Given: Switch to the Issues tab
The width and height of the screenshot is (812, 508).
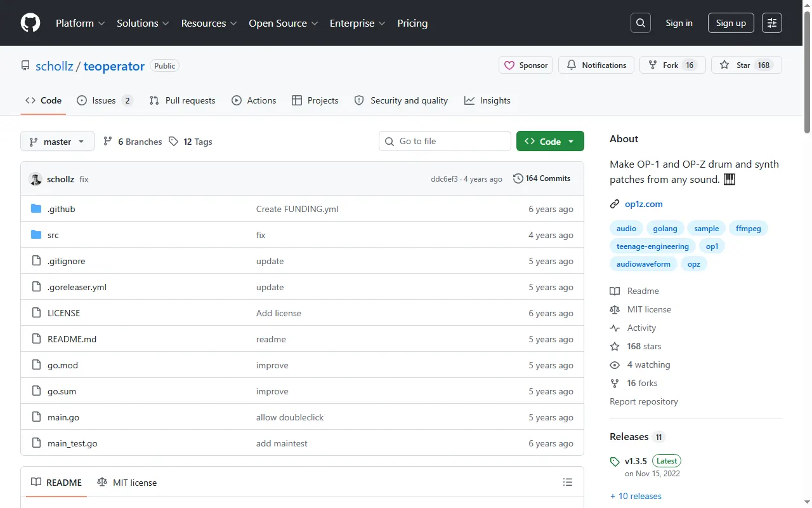Looking at the screenshot, I should (x=105, y=100).
